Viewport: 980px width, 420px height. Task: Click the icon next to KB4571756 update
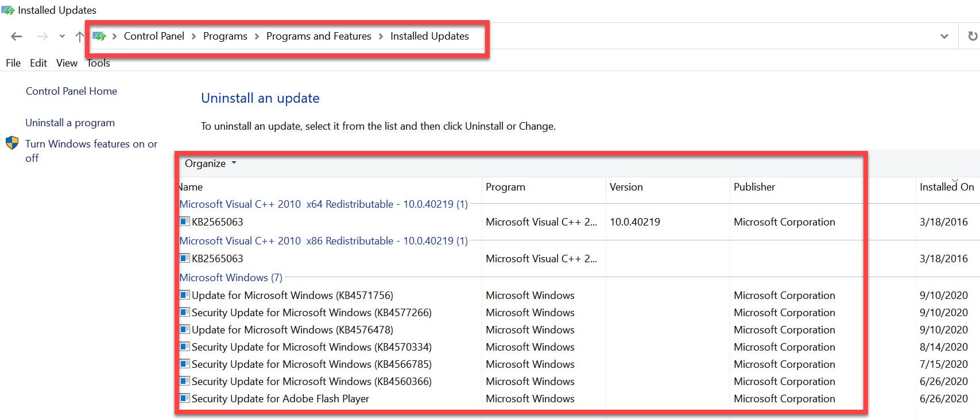coord(184,295)
